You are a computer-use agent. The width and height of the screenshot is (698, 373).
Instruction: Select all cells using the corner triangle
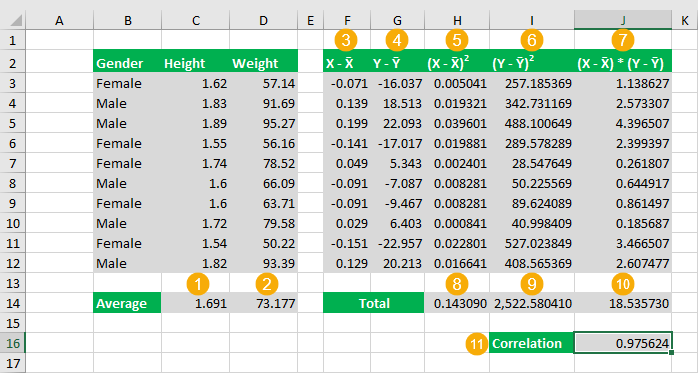[15, 20]
